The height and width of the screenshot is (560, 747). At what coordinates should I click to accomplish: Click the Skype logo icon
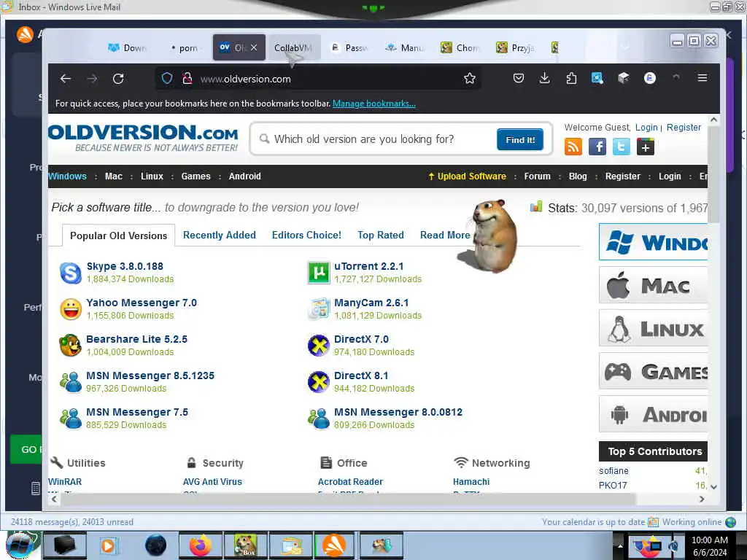point(71,273)
